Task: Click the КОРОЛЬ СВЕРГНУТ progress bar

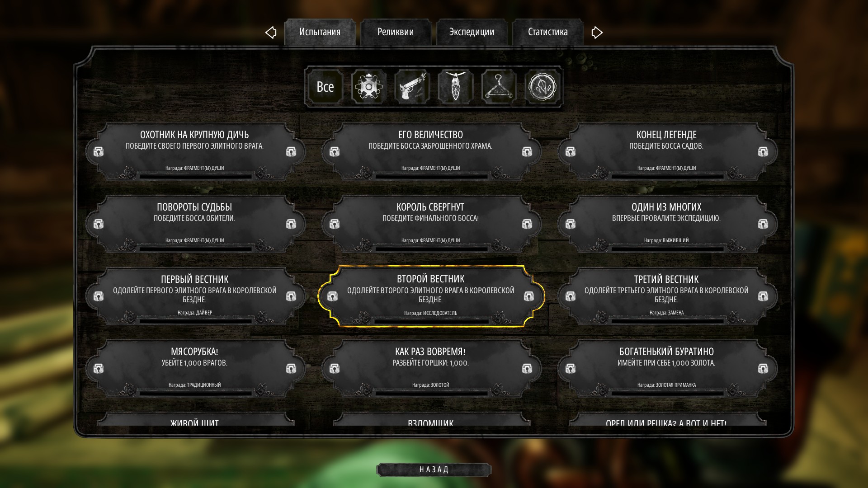Action: coord(431,249)
